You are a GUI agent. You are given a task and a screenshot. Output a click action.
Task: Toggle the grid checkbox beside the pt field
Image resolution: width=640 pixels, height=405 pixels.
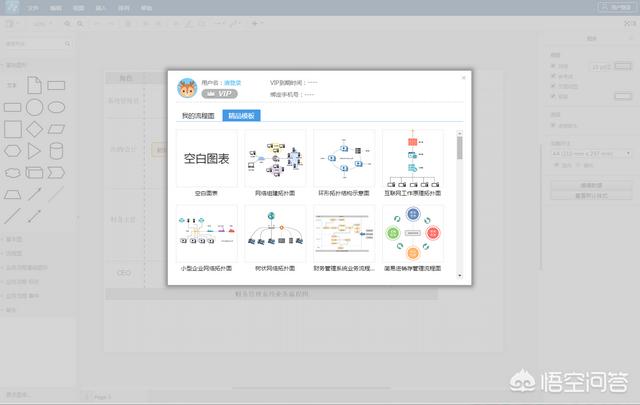pyautogui.click(x=553, y=66)
